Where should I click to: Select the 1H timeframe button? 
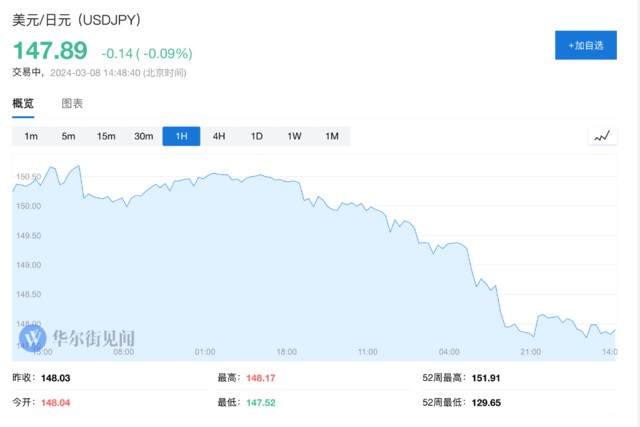click(x=181, y=136)
